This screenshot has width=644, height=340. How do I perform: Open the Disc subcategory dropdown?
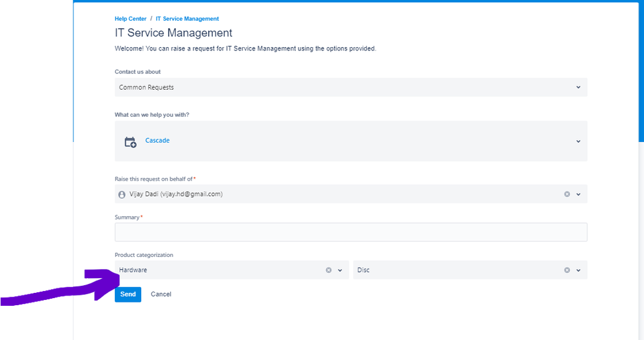[470, 270]
